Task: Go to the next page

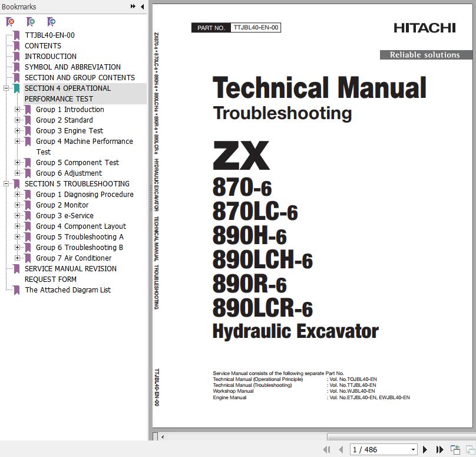Action: 425,449
